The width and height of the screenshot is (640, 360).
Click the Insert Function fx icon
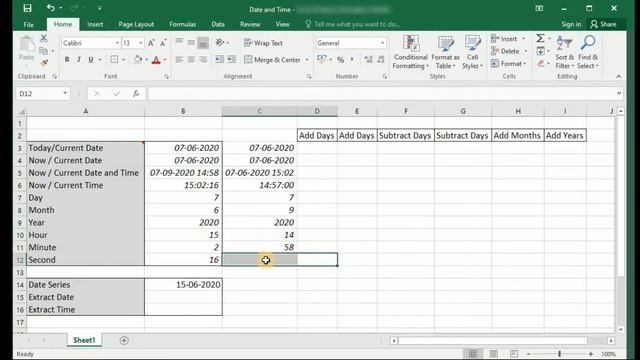coord(136,93)
